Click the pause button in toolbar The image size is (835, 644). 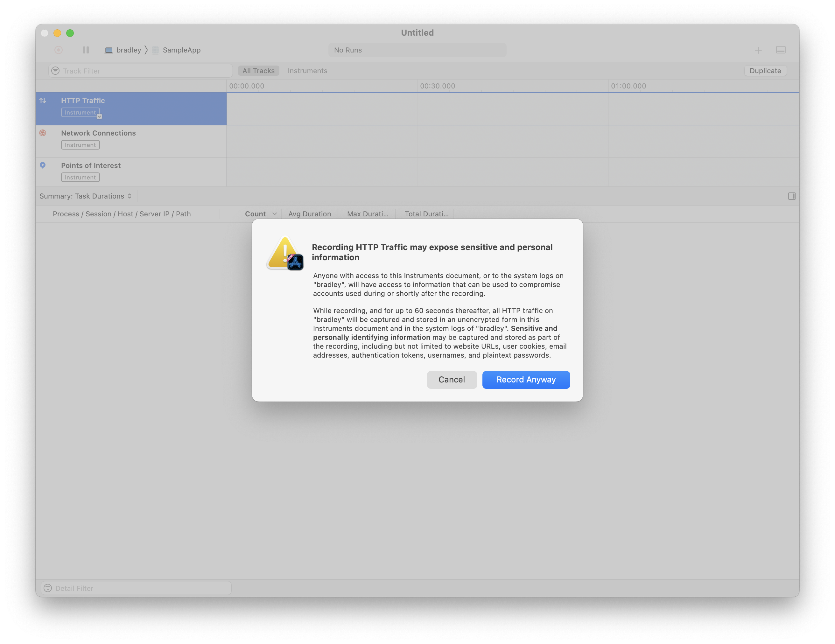86,50
